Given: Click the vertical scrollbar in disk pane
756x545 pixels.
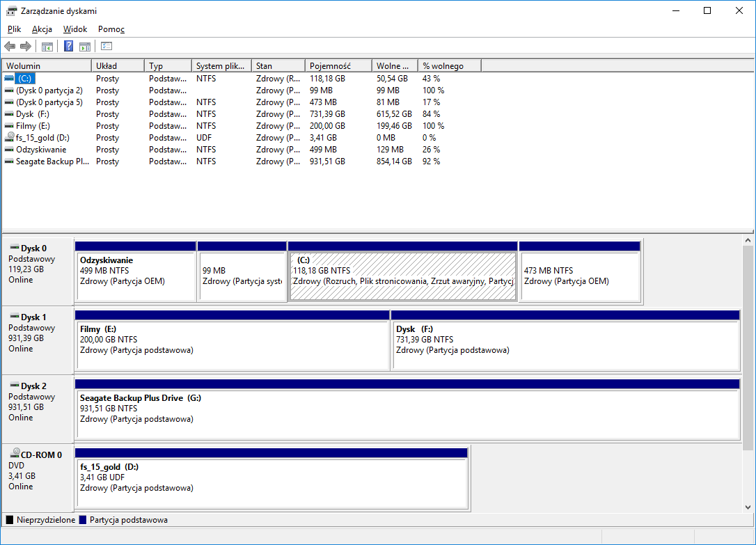Looking at the screenshot, I should pos(748,348).
